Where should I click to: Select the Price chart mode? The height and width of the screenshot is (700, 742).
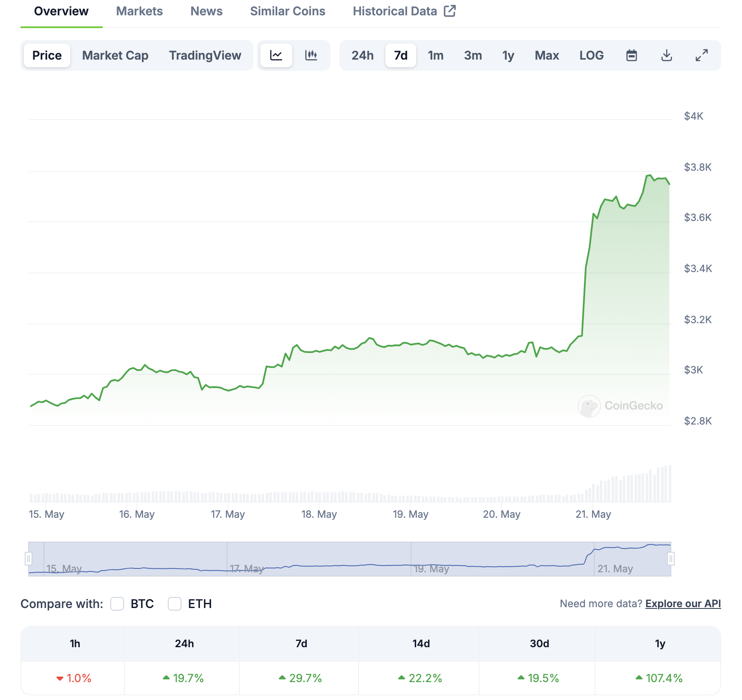tap(47, 55)
